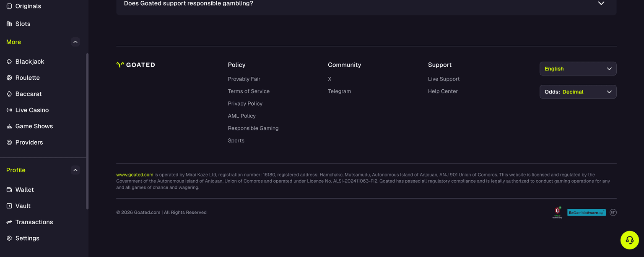
Task: Click the BeGambleAware badge
Action: (586, 213)
